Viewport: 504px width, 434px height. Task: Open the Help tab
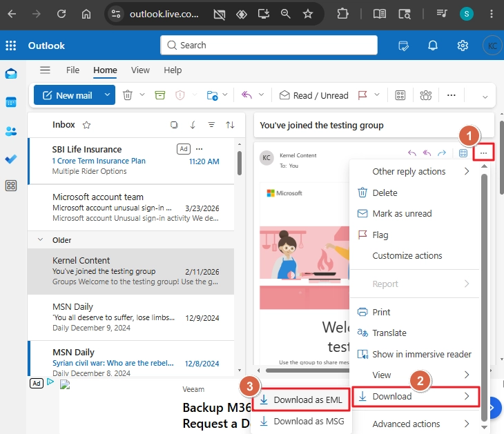[173, 70]
